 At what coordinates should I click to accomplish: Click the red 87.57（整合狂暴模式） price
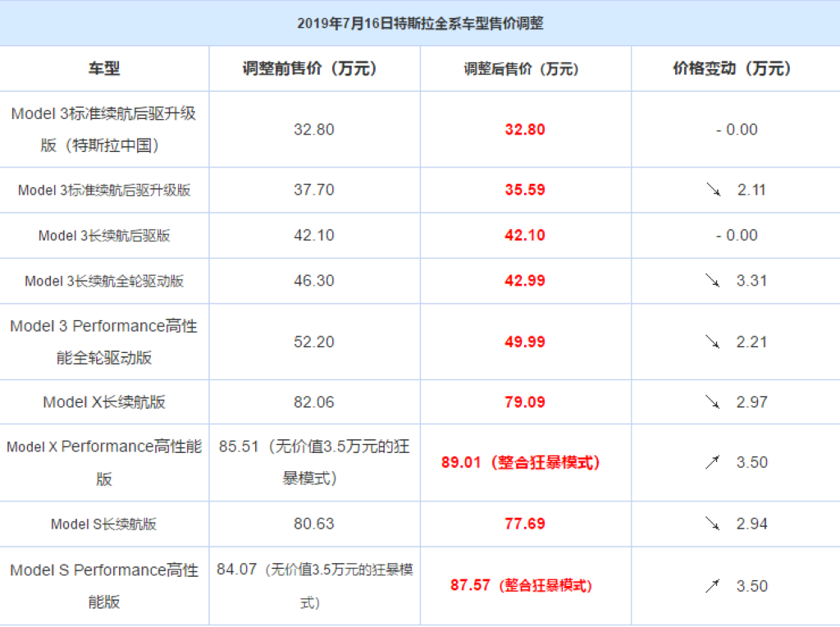click(x=521, y=585)
